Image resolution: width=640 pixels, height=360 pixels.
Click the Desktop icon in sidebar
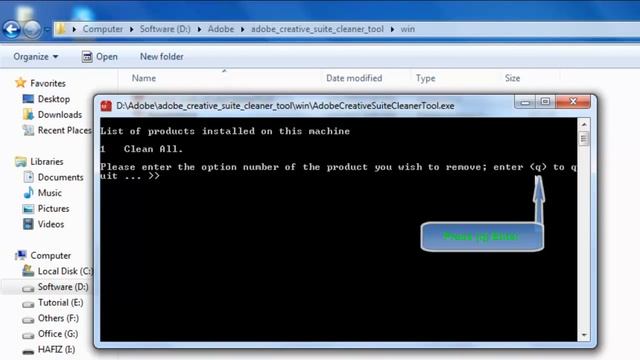(x=28, y=99)
